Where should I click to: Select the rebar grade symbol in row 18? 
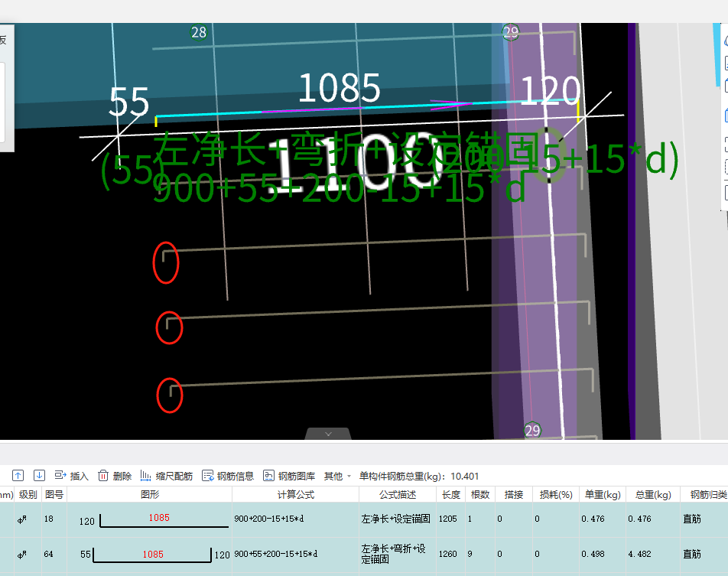(22, 519)
